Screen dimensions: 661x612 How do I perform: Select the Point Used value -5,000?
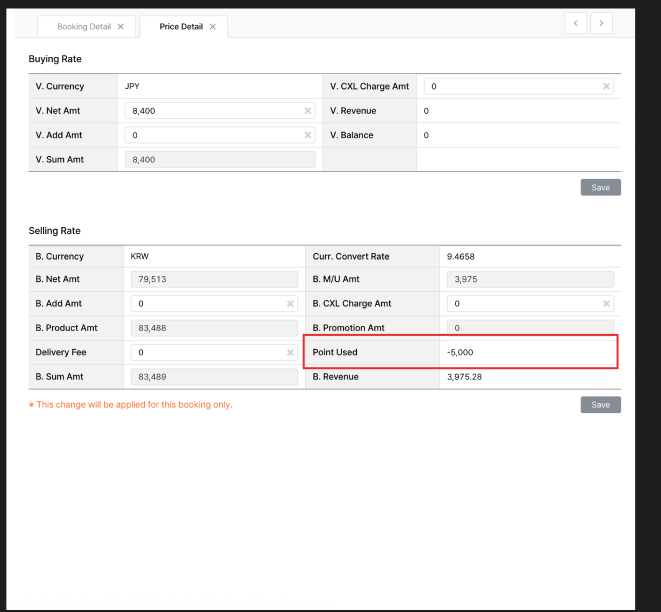[460, 352]
